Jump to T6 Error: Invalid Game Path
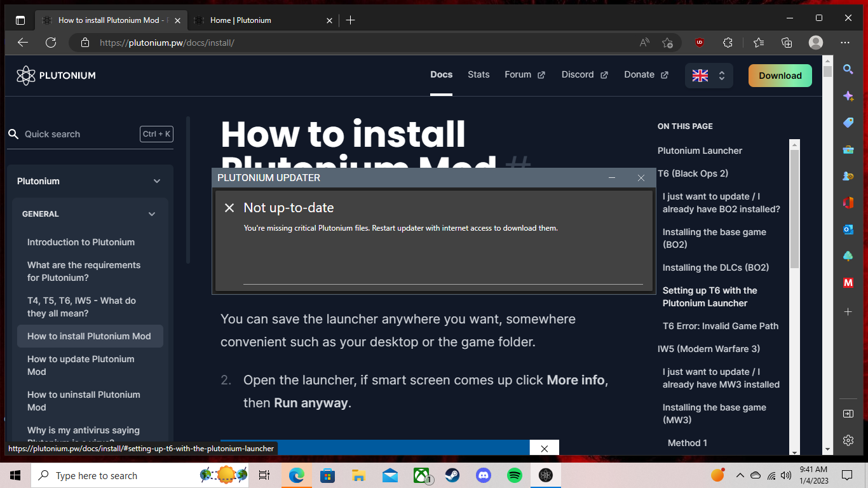Viewport: 868px width, 488px height. (x=721, y=326)
